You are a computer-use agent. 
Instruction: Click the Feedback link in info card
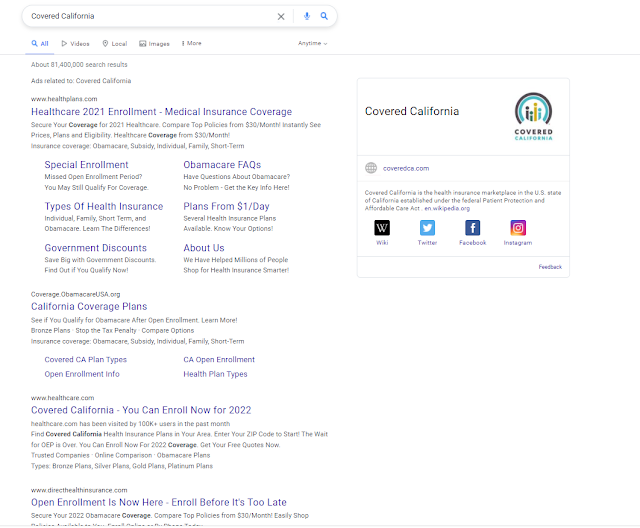(x=550, y=267)
